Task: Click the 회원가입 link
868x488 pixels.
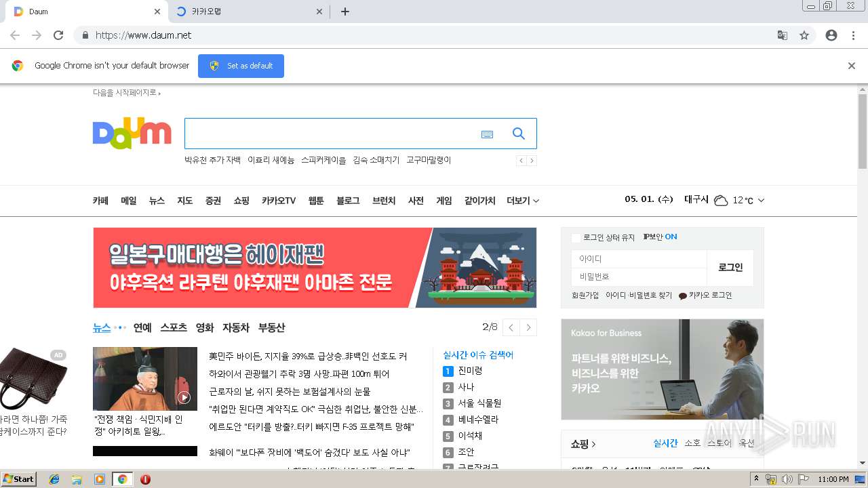Action: point(585,296)
